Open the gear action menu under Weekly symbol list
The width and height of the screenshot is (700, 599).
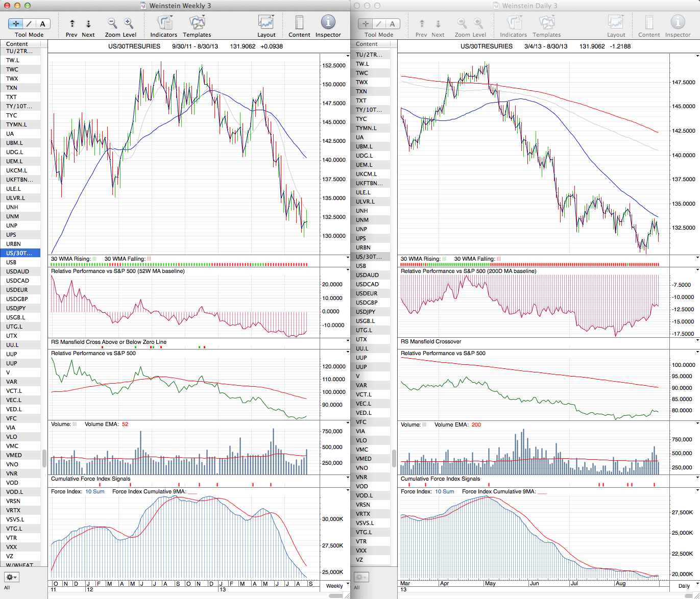tap(11, 577)
